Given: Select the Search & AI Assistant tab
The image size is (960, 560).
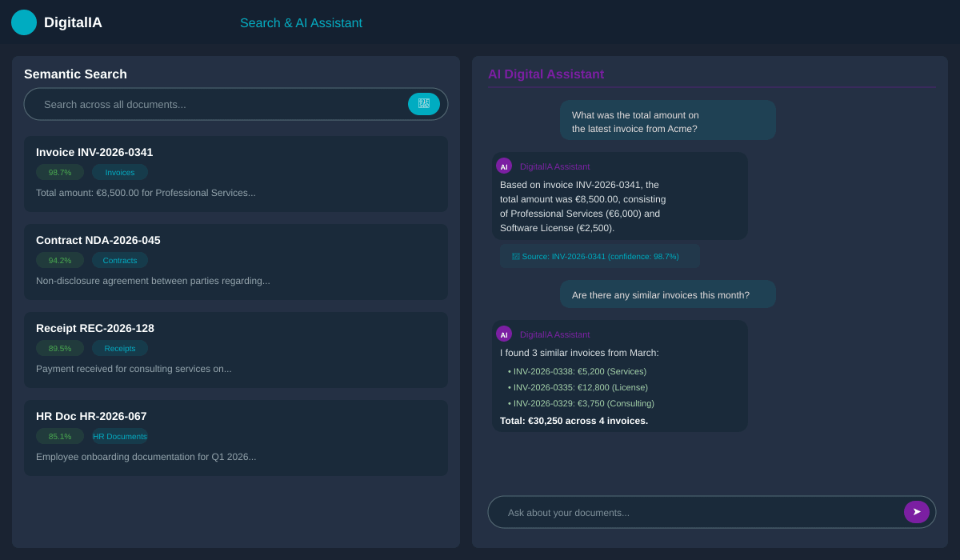Looking at the screenshot, I should 301,22.
